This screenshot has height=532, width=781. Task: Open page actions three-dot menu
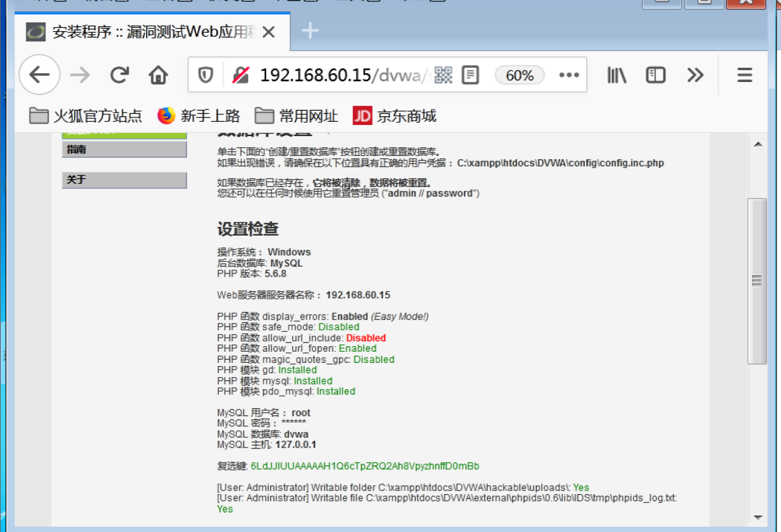pyautogui.click(x=569, y=75)
